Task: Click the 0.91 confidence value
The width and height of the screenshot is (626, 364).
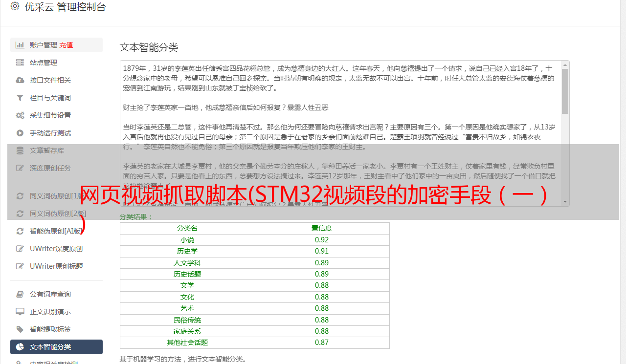Action: 322,251
